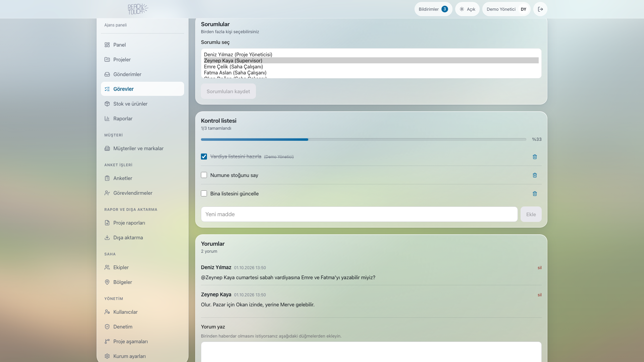This screenshot has height=362, width=644.
Task: Select Fatma Aslan (Saha Çalışanı) option
Action: pos(371,72)
